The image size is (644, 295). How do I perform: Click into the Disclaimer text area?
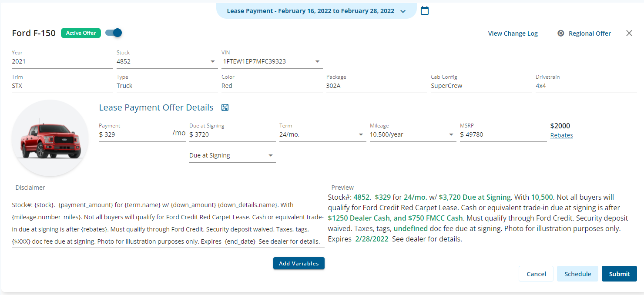click(x=168, y=223)
